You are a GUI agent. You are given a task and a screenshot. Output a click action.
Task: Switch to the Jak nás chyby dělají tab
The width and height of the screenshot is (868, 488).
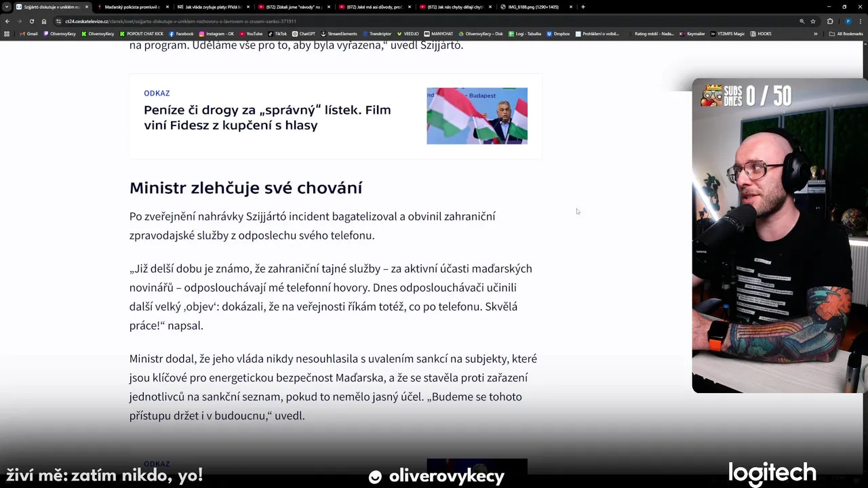(454, 7)
